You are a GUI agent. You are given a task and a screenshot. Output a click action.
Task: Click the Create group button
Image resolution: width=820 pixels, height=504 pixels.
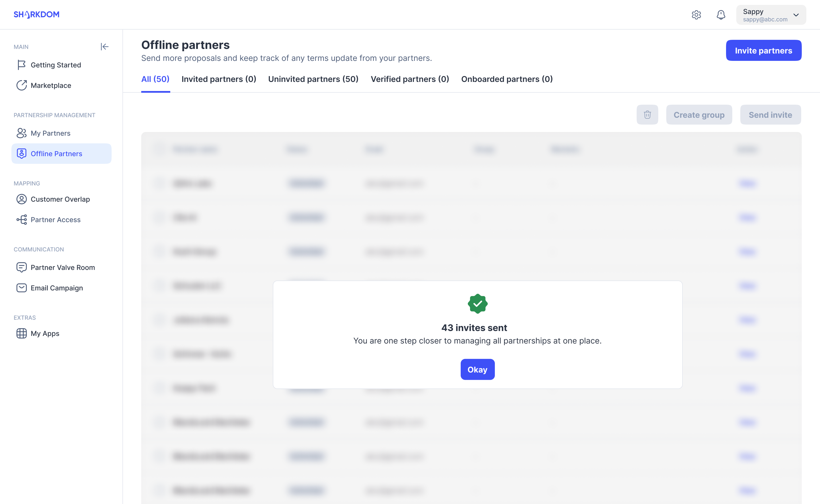pos(699,115)
